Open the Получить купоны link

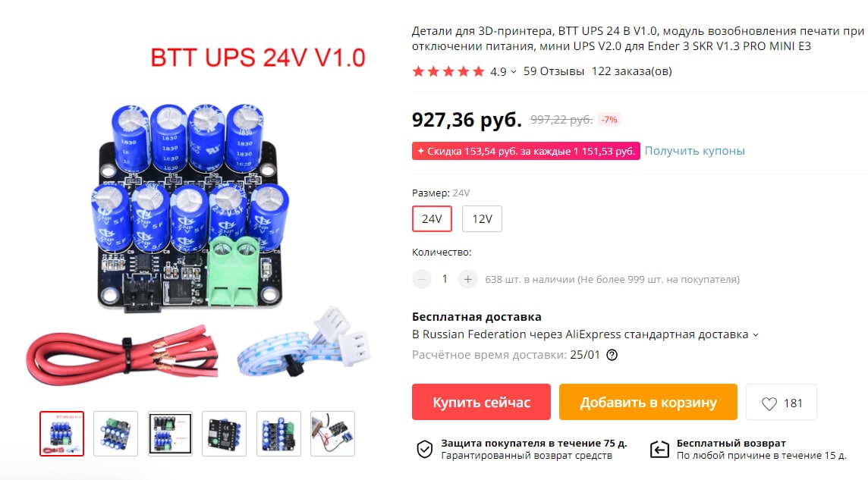pos(695,151)
